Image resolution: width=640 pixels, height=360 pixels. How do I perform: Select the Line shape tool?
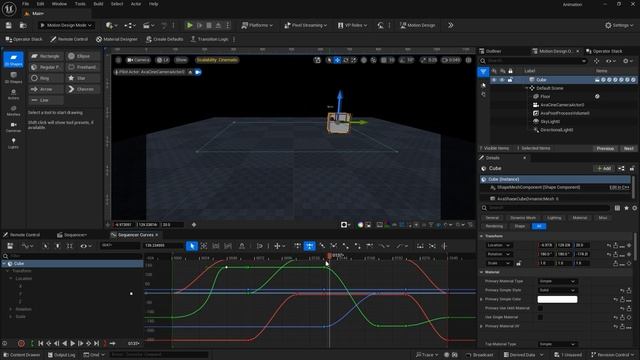tap(46, 100)
